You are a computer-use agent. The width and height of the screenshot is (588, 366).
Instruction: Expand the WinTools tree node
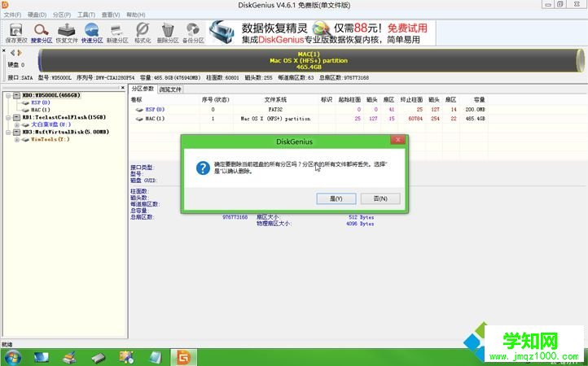point(16,140)
